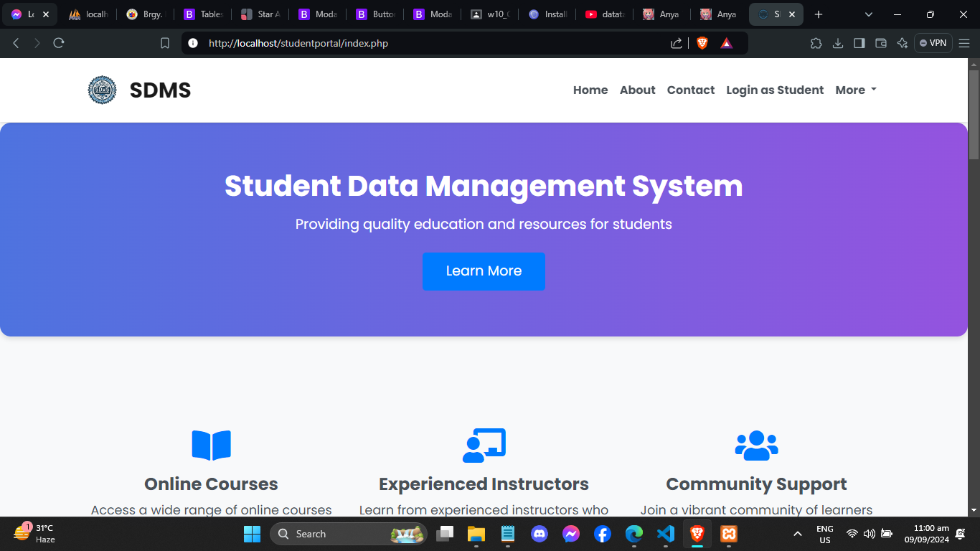The image size is (980, 551).
Task: Expand the More dropdown in navbar
Action: pyautogui.click(x=855, y=90)
